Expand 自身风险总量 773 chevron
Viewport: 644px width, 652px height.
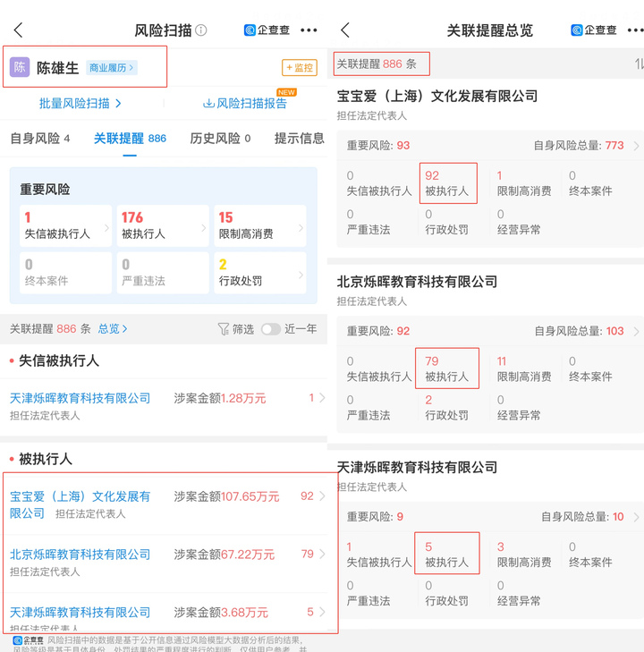636,146
